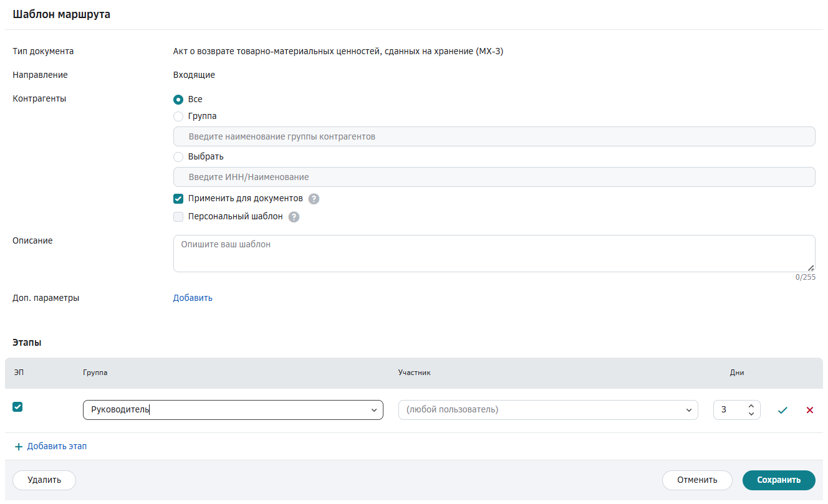Confirm the stage with the green checkmark icon

pyautogui.click(x=782, y=410)
